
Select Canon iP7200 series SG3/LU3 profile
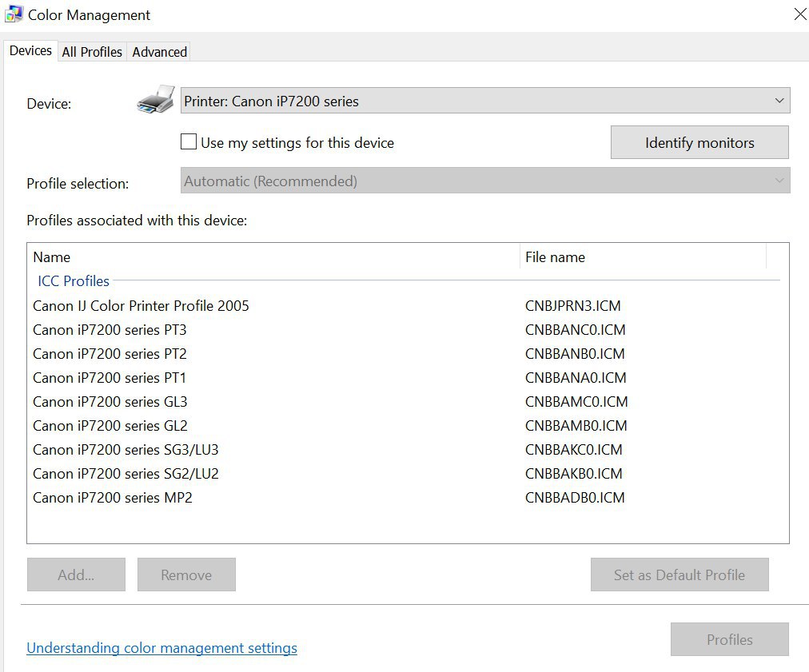[x=126, y=450]
